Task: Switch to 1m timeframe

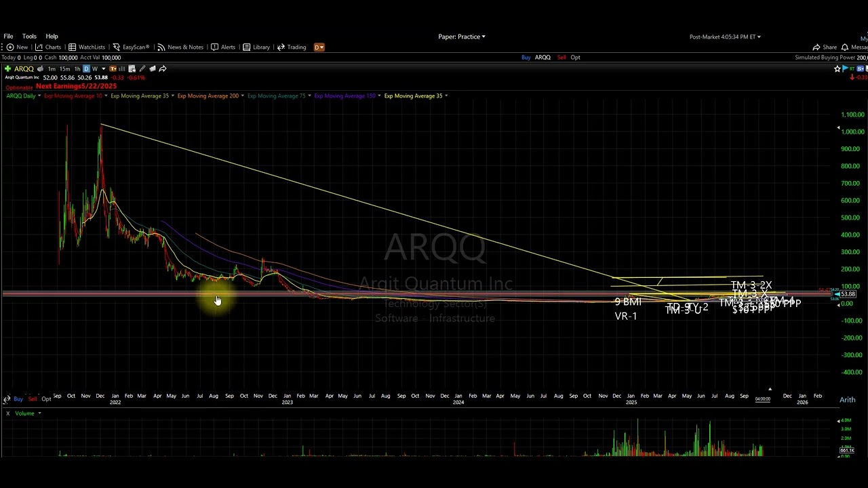Action: pyautogui.click(x=52, y=68)
